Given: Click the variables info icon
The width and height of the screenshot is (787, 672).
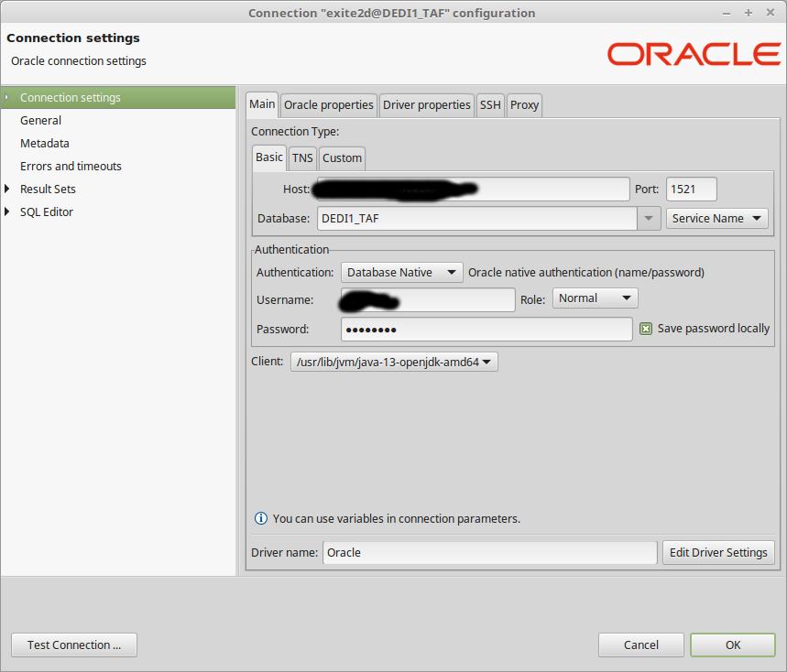Looking at the screenshot, I should pyautogui.click(x=260, y=518).
